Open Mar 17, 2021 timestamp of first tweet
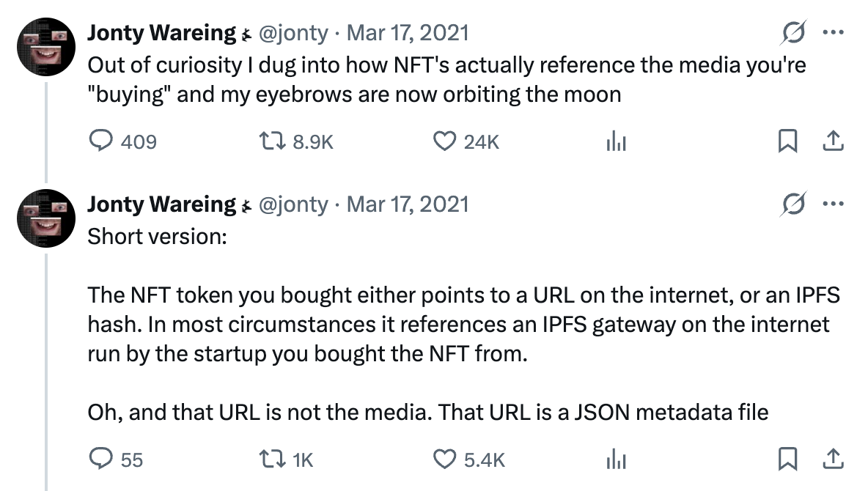Image resolution: width=868 pixels, height=491 pixels. (x=408, y=33)
